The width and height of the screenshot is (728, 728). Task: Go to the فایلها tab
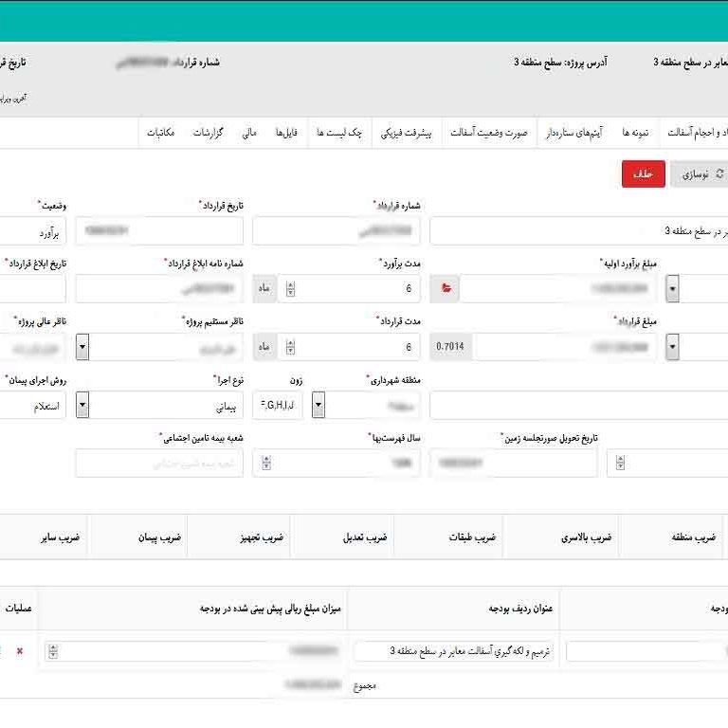(x=287, y=134)
